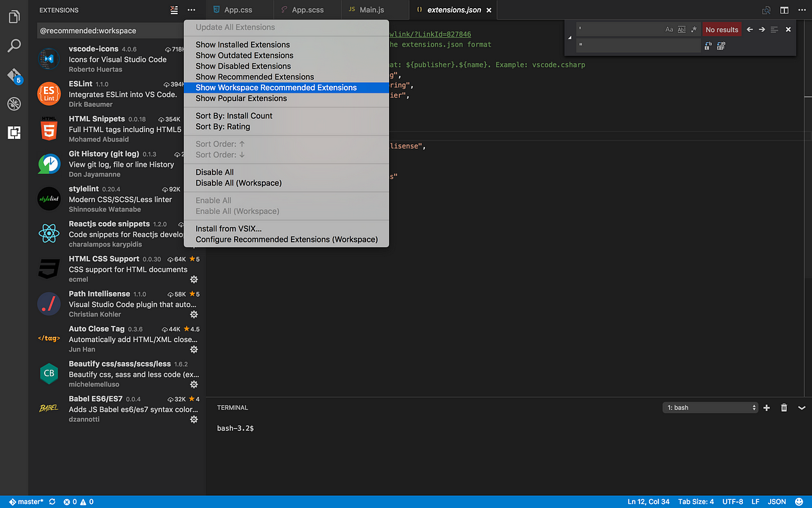Open the terminal selector dropdown '1: bash'

click(x=710, y=408)
